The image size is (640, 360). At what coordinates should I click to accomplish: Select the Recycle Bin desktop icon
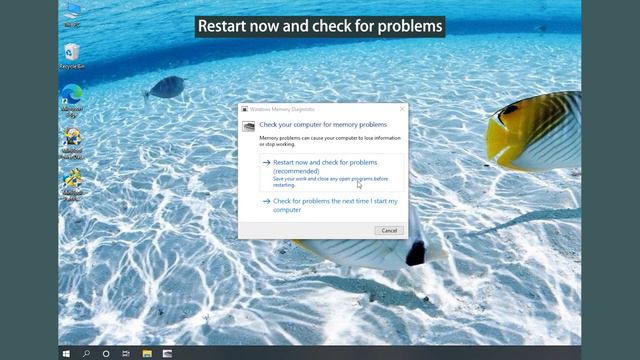[72, 56]
